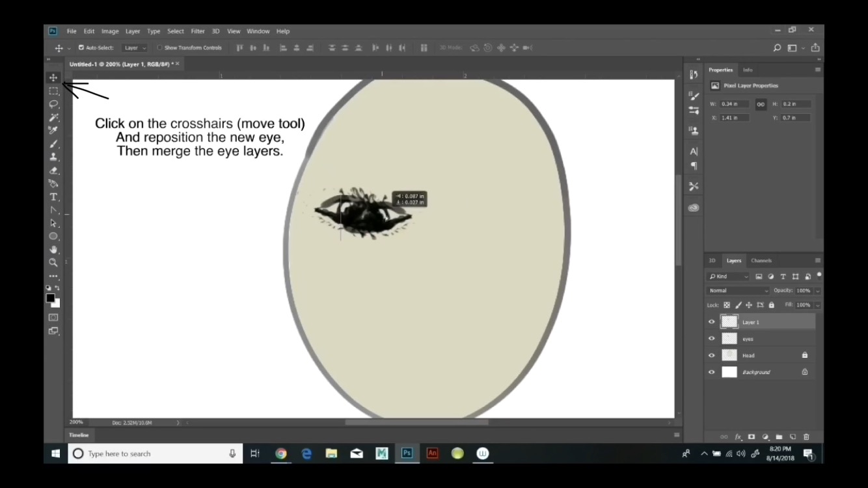Click inside the taskbar search box

coord(156,454)
